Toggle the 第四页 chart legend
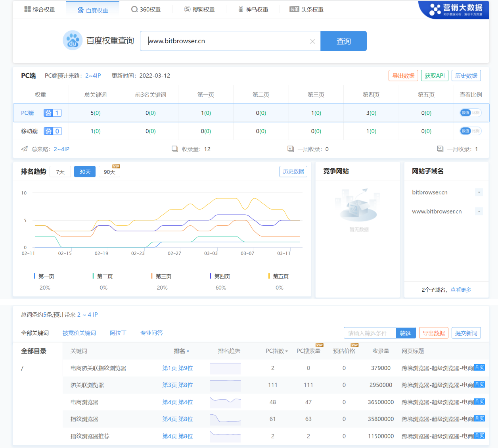498x448 pixels. [220, 276]
